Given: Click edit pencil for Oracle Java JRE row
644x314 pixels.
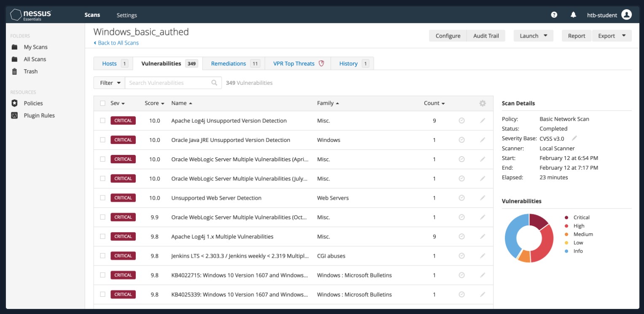Looking at the screenshot, I should tap(483, 140).
